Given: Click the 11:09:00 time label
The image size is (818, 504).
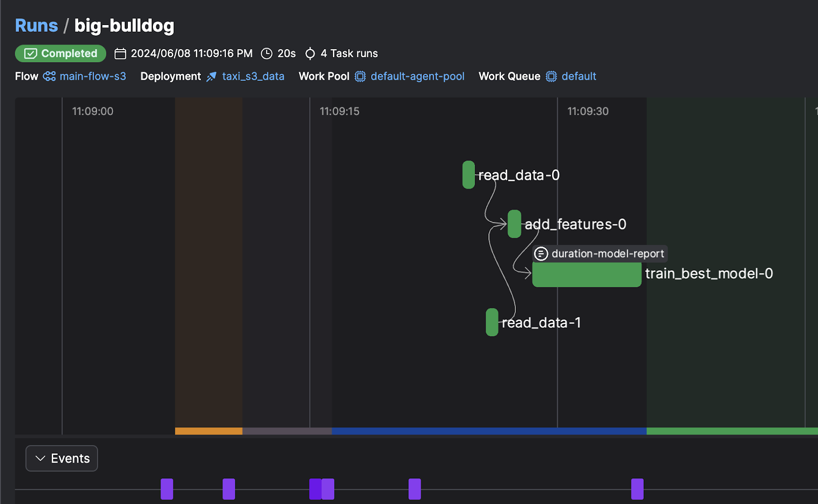Looking at the screenshot, I should 93,111.
